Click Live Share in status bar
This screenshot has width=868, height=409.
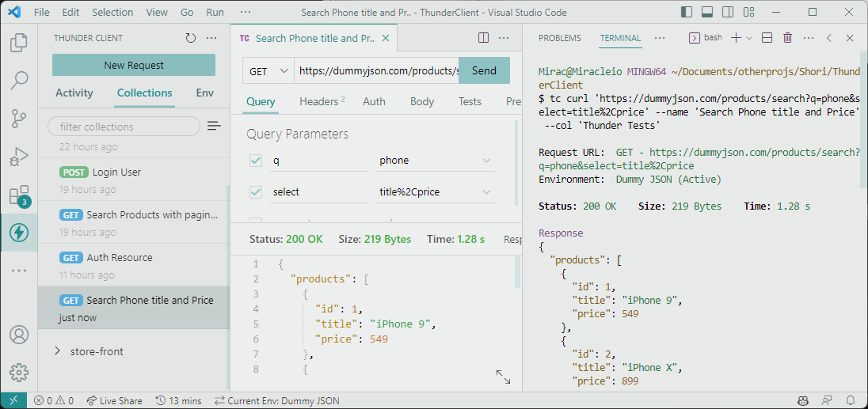point(113,401)
